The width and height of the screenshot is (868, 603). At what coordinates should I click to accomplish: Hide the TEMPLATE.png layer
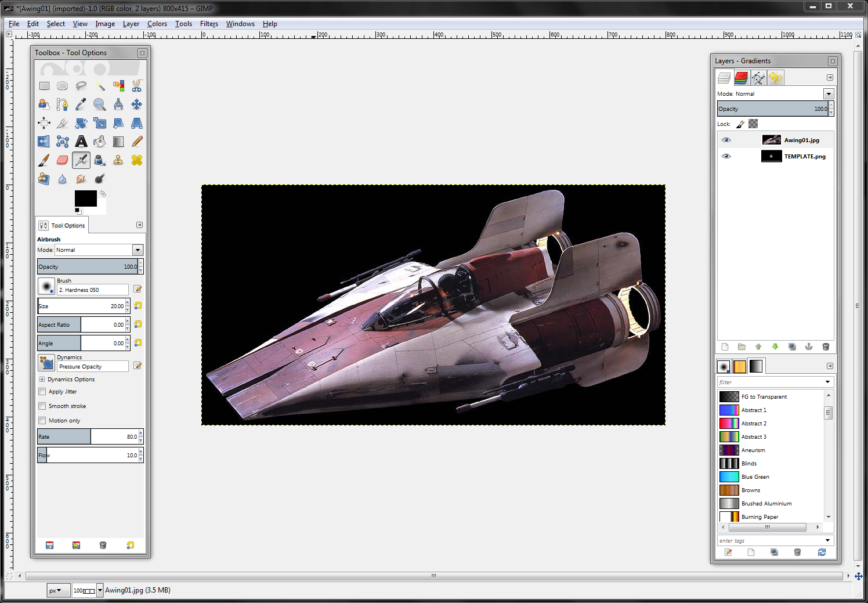coord(726,157)
